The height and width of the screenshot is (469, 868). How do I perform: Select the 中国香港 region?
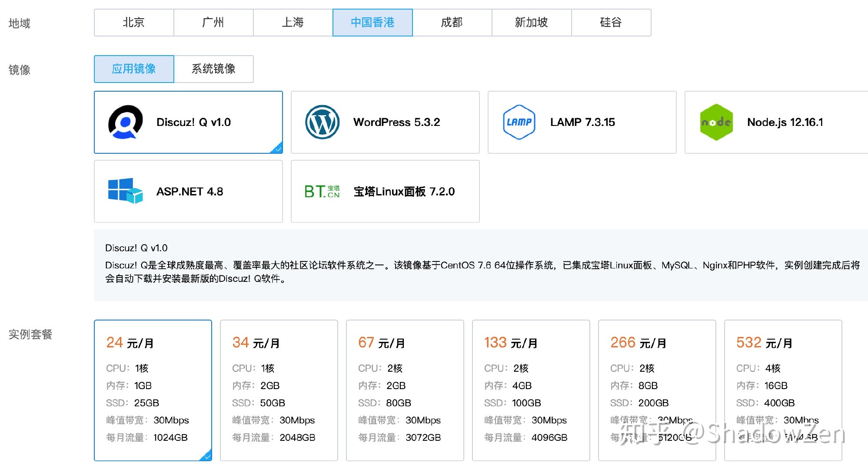(372, 23)
